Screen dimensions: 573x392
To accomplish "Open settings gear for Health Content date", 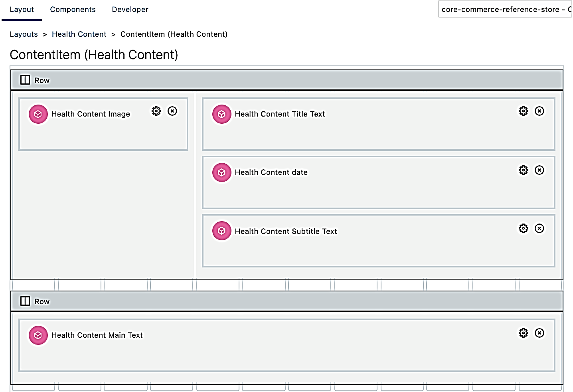I will [523, 170].
